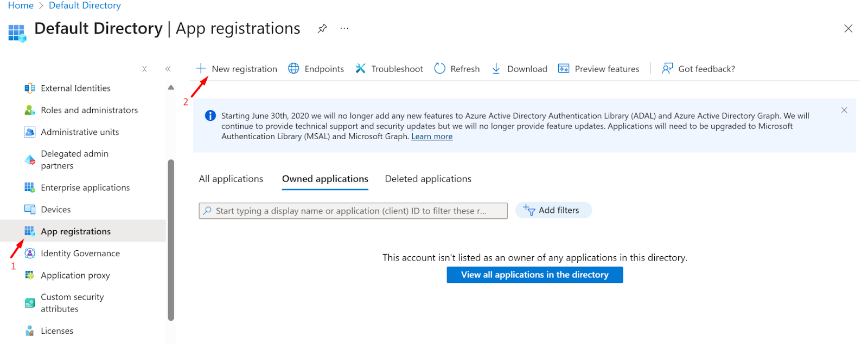Collapse the sidebar with double chevron
This screenshot has width=868, height=344.
(168, 69)
